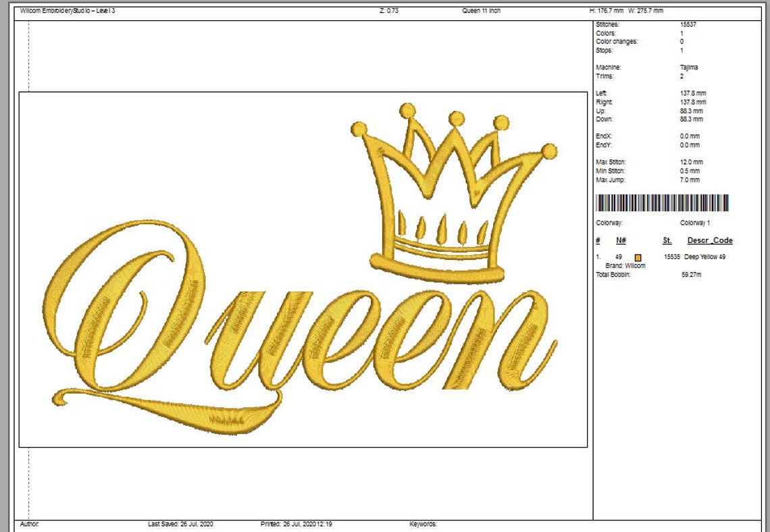The image size is (770, 532).
Task: Select the Brand: Wilcom thread entry
Action: coord(625,265)
